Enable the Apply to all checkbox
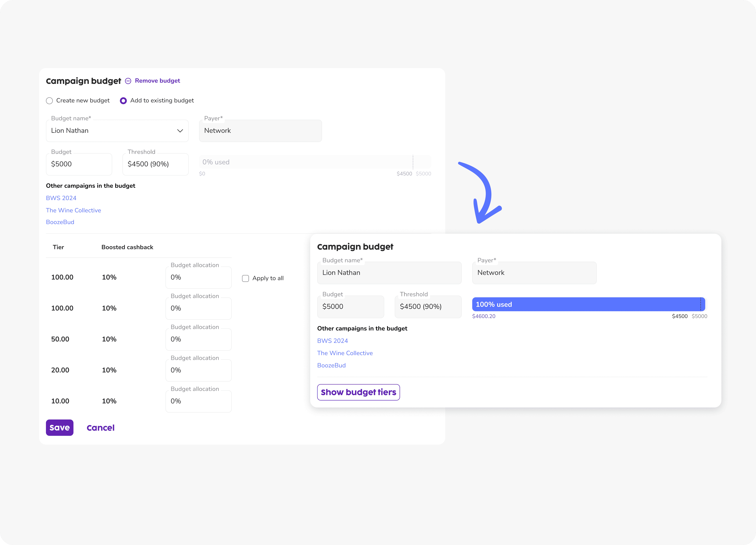 (245, 278)
